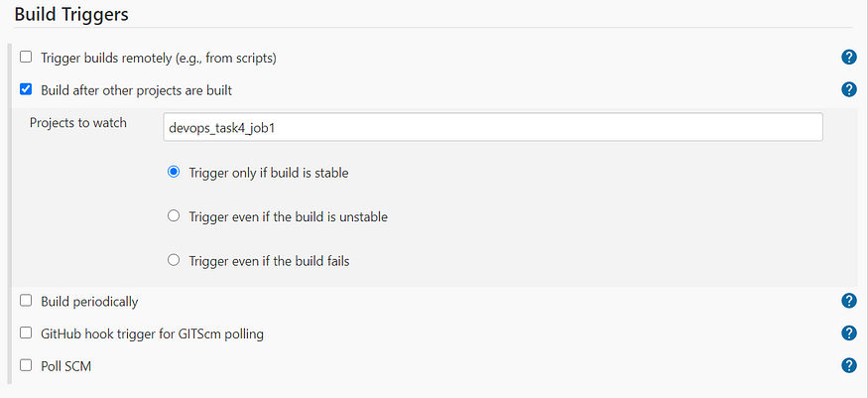
Task: Focus the Projects to watch text field
Action: (x=492, y=128)
